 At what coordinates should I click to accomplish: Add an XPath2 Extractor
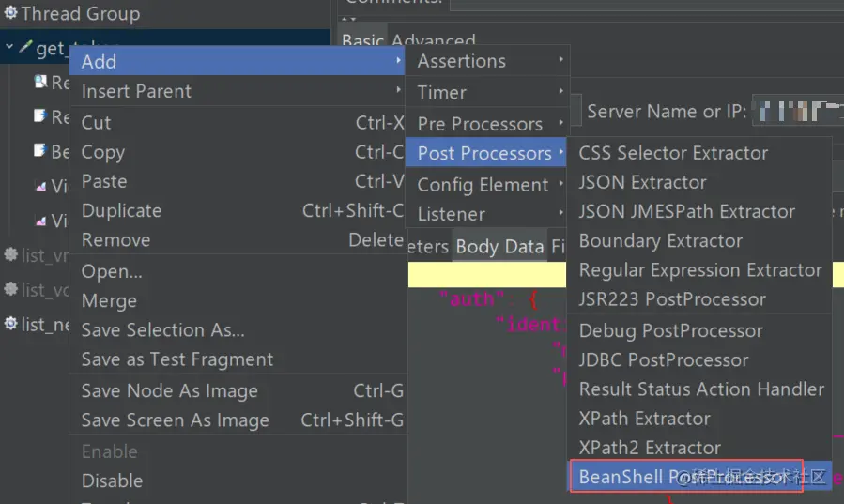699,448
